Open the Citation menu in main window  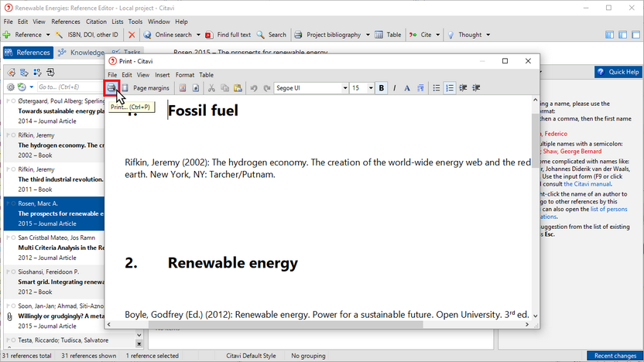pos(96,22)
